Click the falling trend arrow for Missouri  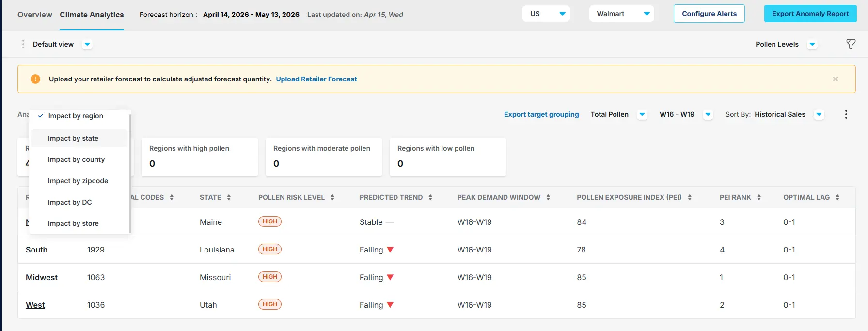[390, 277]
